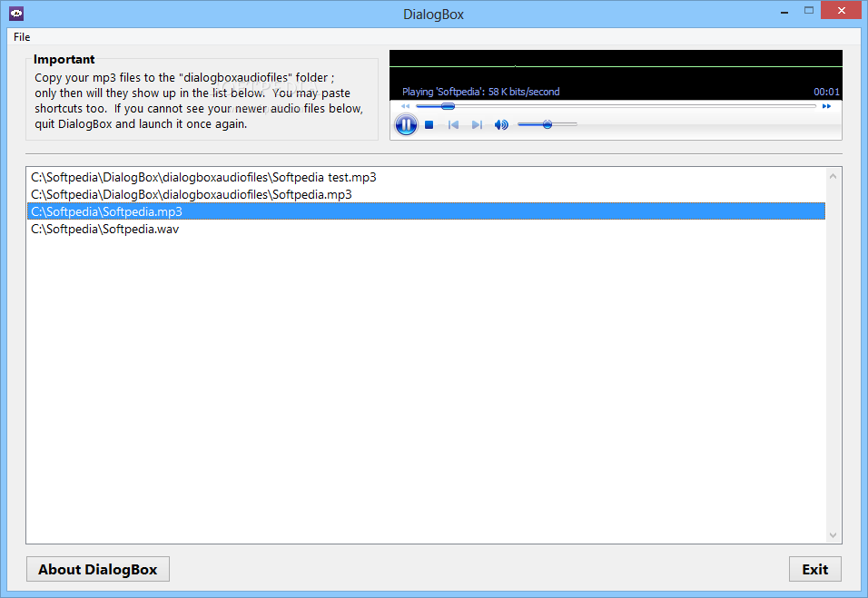Select the Softpedia test.mp3 entry

click(426, 177)
